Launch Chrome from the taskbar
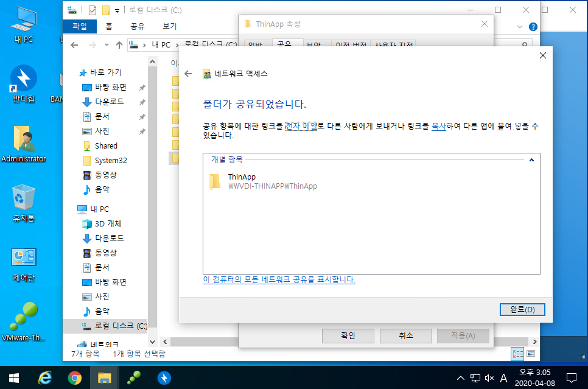 [x=75, y=378]
